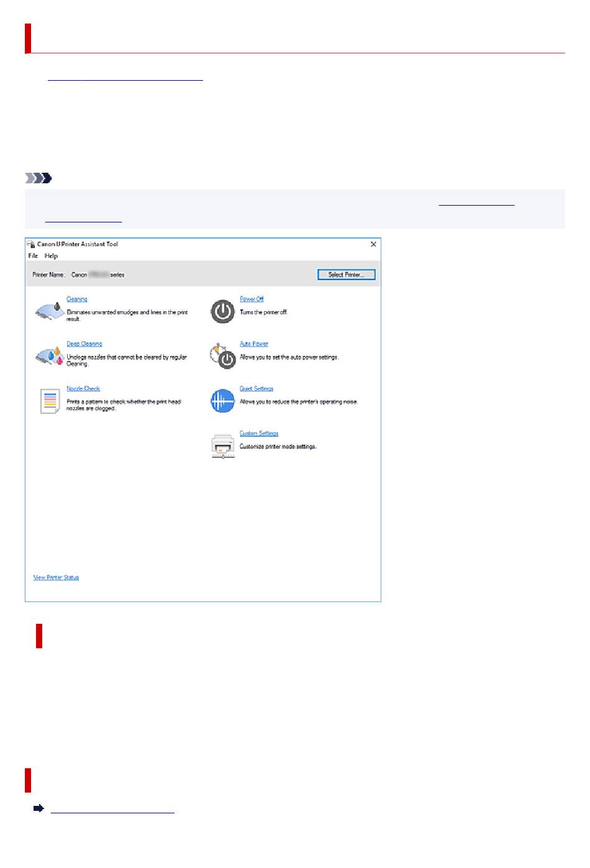Open the Cleaning link

click(77, 299)
